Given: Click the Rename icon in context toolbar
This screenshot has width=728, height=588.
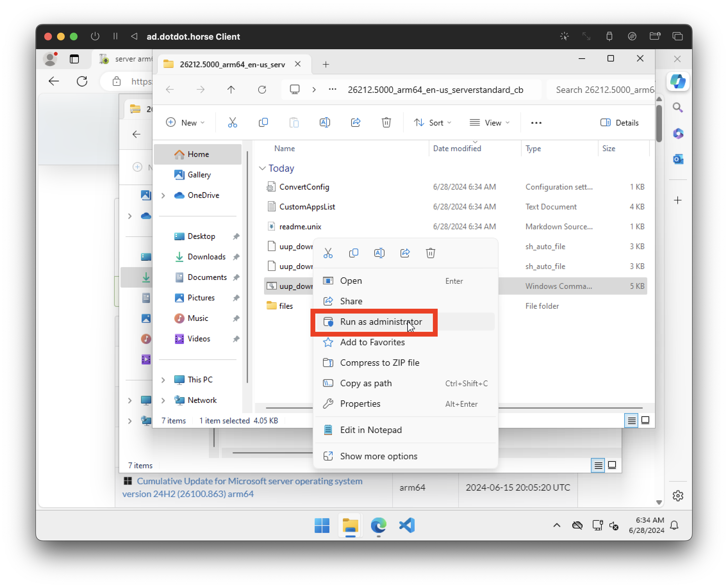Looking at the screenshot, I should tap(379, 253).
